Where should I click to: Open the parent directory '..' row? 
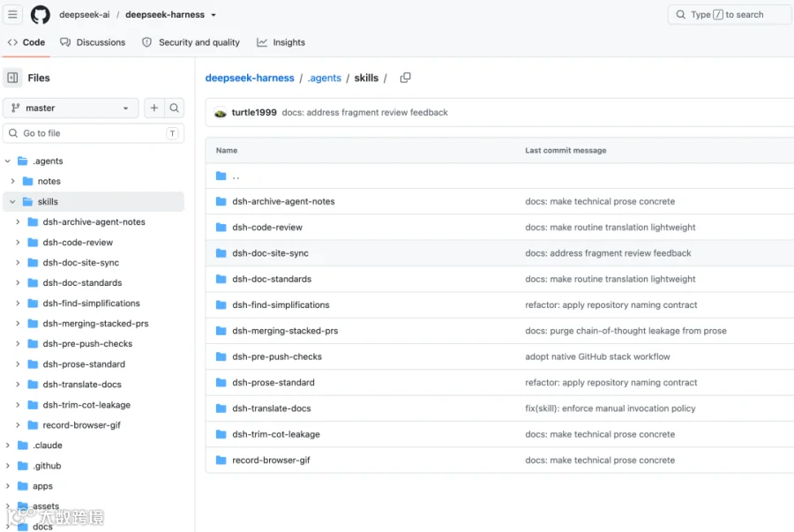[x=499, y=176]
